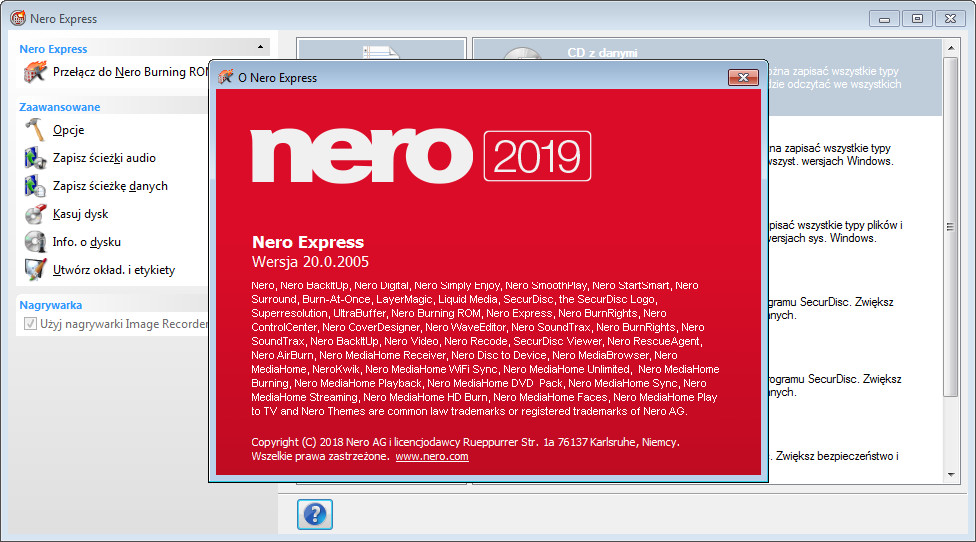Image resolution: width=976 pixels, height=542 pixels.
Task: Click the Nero Express title bar app icon
Action: coord(18,18)
